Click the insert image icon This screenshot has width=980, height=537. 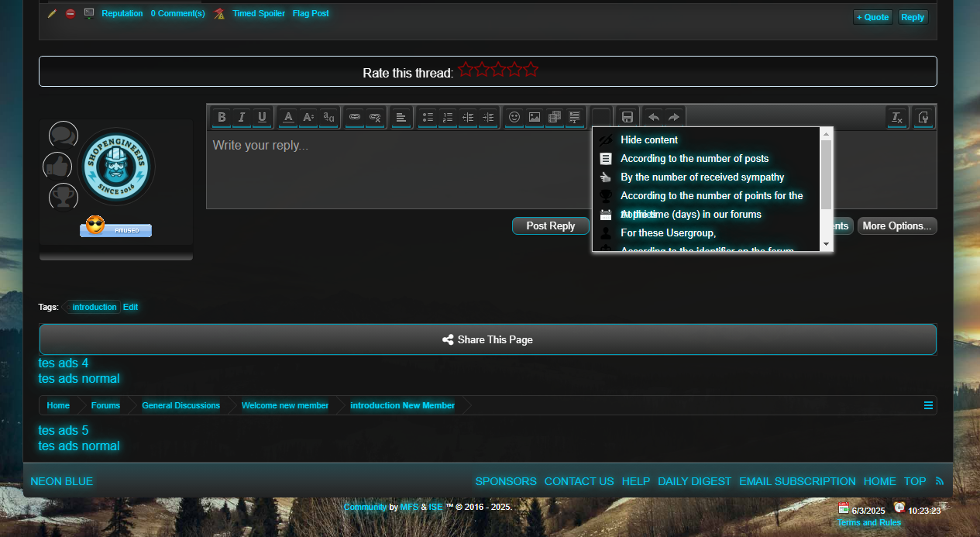[x=535, y=117]
